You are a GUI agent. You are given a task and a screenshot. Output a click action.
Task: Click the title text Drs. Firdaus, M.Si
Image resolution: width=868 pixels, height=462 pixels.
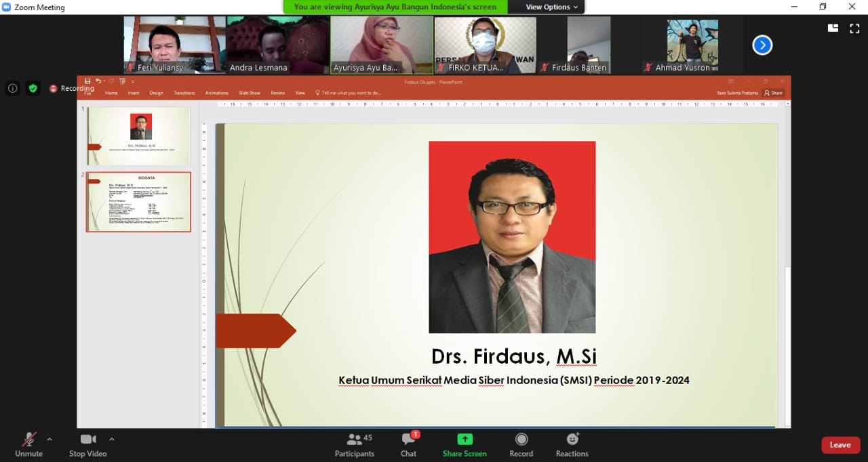coord(514,356)
